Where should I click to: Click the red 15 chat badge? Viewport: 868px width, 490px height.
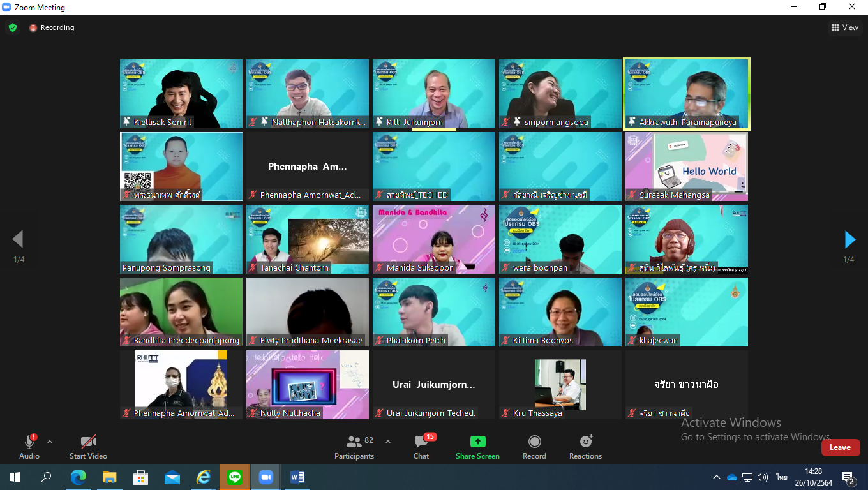(430, 436)
